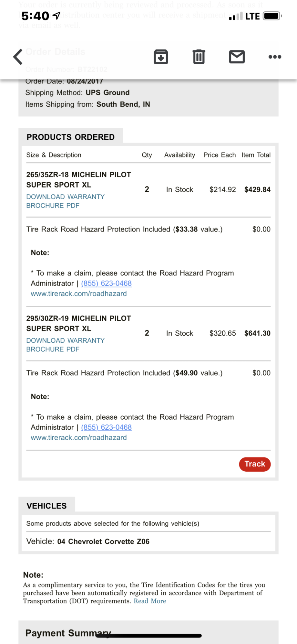Viewport: 297px width, 644px height.
Task: Tap the cellular signal bars icon
Action: [236, 16]
